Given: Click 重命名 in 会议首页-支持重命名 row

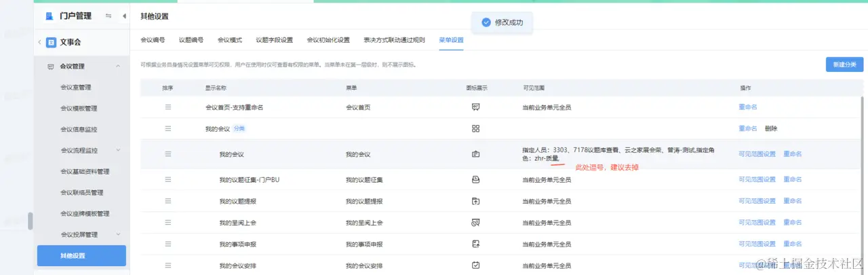Looking at the screenshot, I should 748,107.
